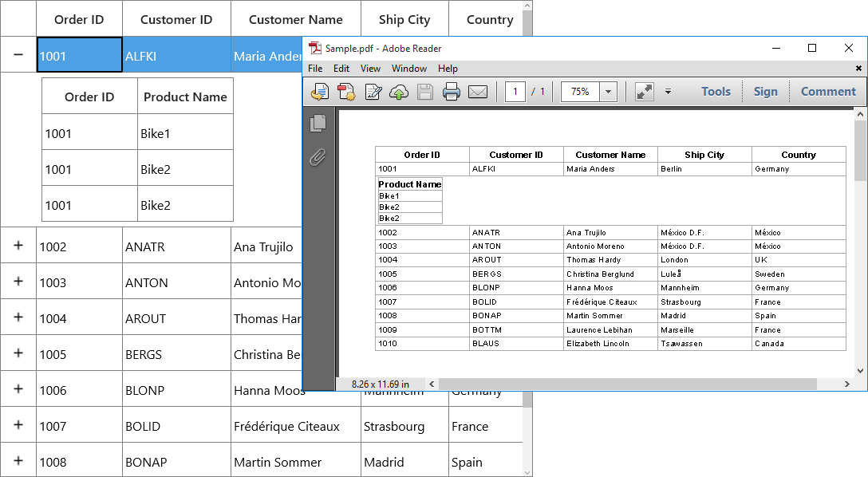
Task: Click the PDF scroll up arrow
Action: (860, 115)
